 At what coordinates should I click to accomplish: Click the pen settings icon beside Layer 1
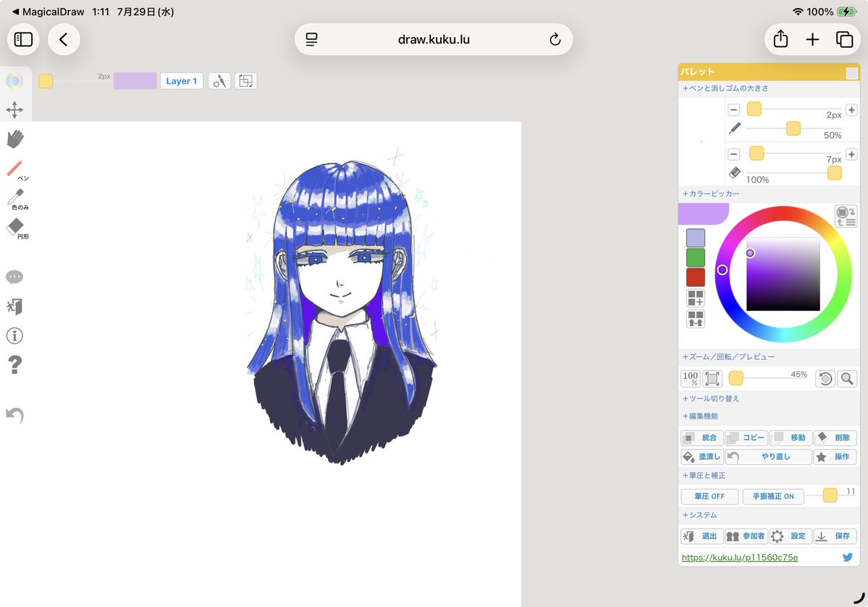[x=219, y=81]
